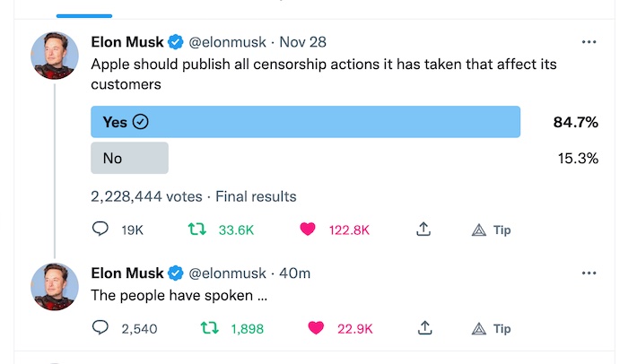Open more options menu for poll tweet
The width and height of the screenshot is (628, 364).
click(589, 41)
